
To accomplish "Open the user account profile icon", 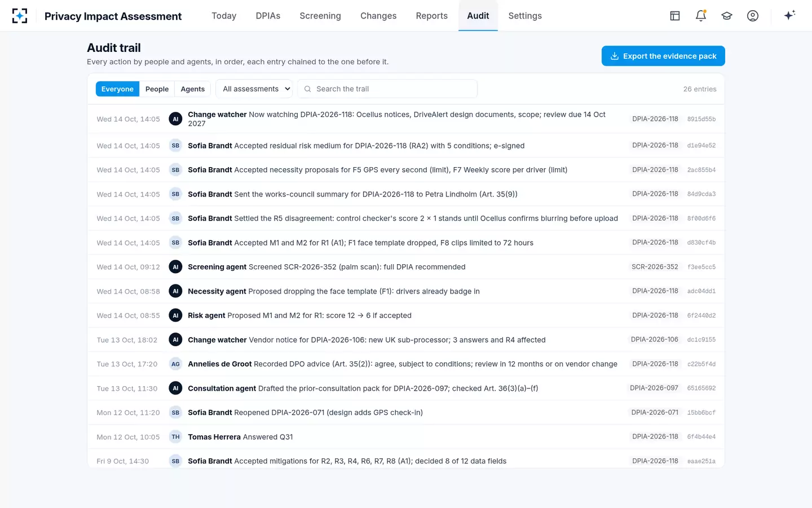I will 753,16.
